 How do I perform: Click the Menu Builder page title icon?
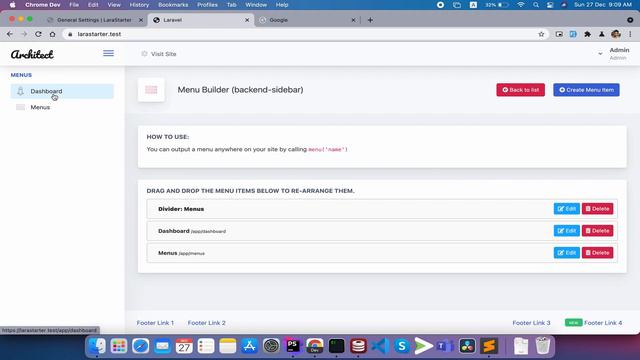[151, 90]
